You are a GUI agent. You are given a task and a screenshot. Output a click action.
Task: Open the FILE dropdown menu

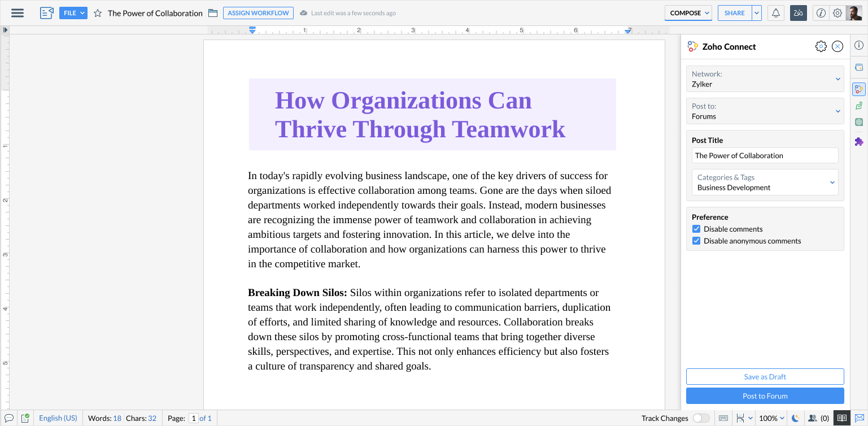click(73, 13)
